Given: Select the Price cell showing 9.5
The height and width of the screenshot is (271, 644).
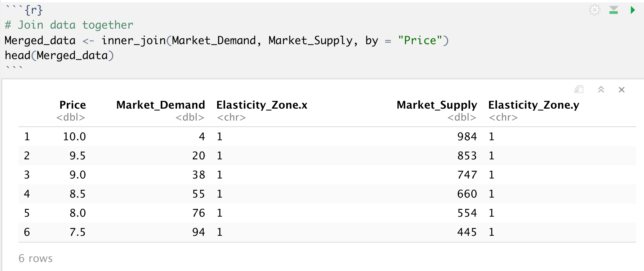Looking at the screenshot, I should click(x=78, y=156).
